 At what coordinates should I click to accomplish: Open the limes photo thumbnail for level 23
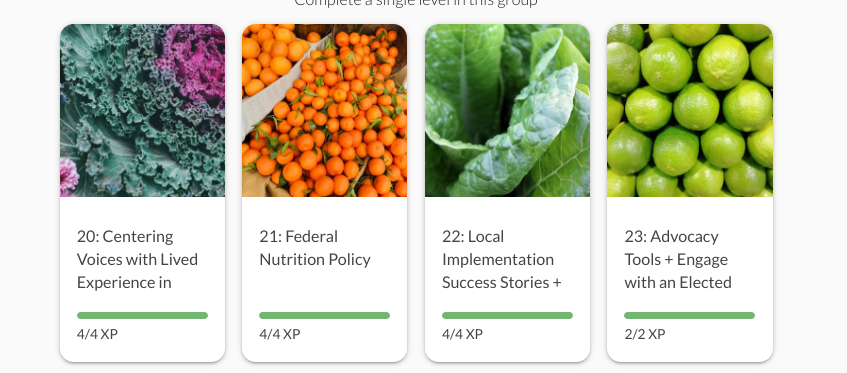click(690, 110)
